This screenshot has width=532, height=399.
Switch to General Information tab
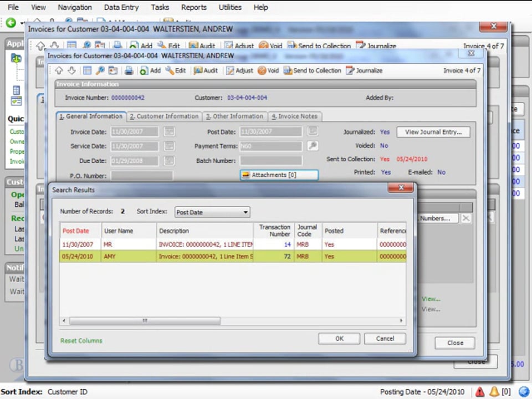[91, 116]
